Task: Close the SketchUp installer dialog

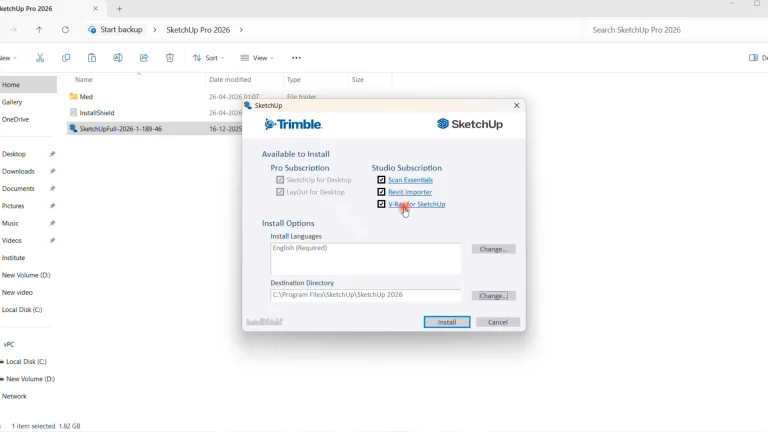Action: (x=516, y=105)
